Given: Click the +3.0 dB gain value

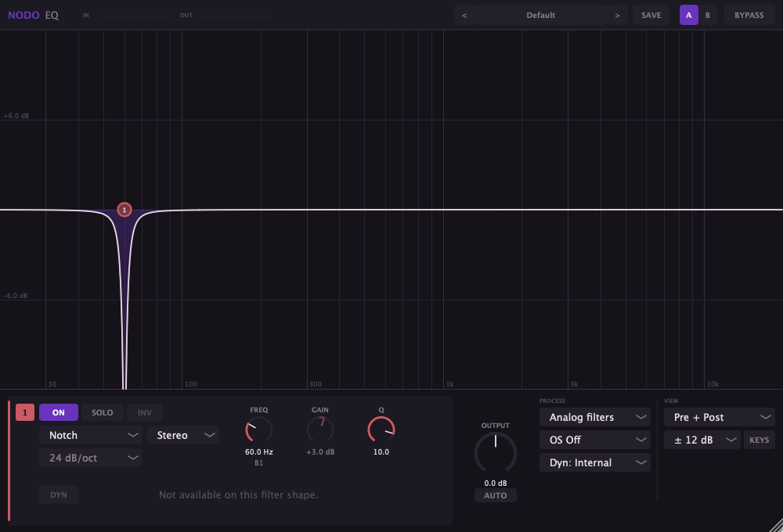Looking at the screenshot, I should [x=320, y=451].
